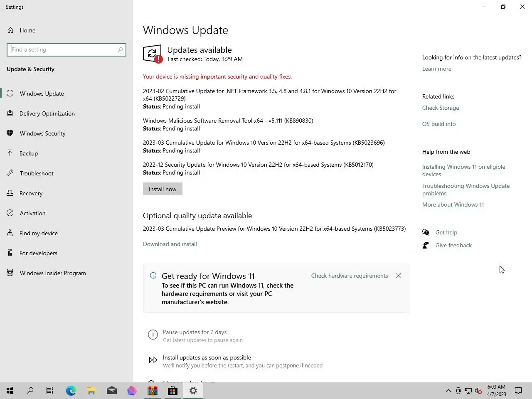Click Give feedback link
The height and width of the screenshot is (399, 532).
(x=453, y=245)
